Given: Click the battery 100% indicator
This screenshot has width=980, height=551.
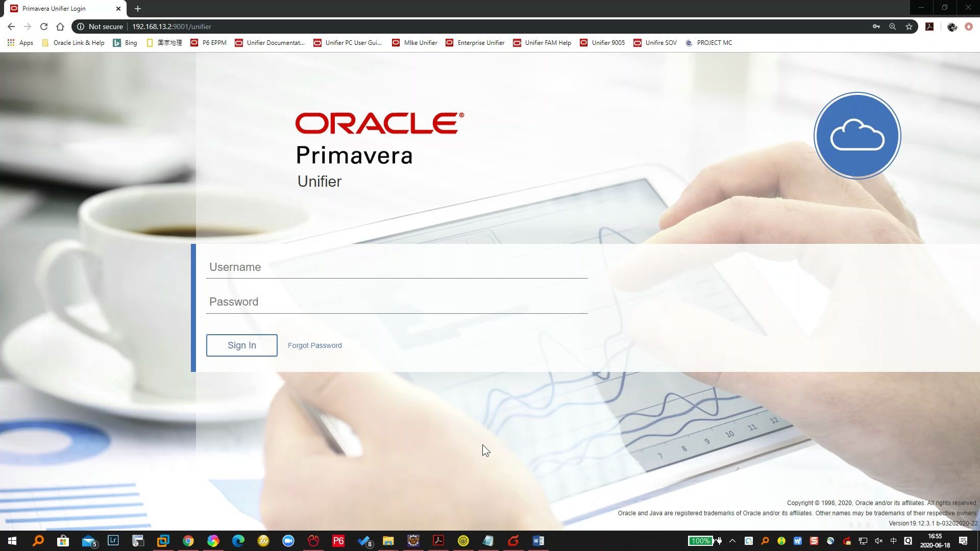Looking at the screenshot, I should click(700, 541).
